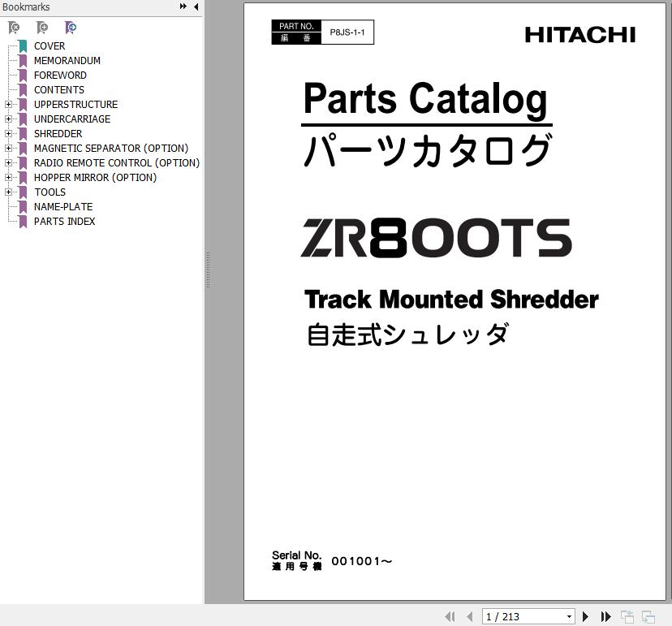Expand the UNDERCARRIAGE bookmark node
Image resolution: width=672 pixels, height=626 pixels.
[x=8, y=119]
